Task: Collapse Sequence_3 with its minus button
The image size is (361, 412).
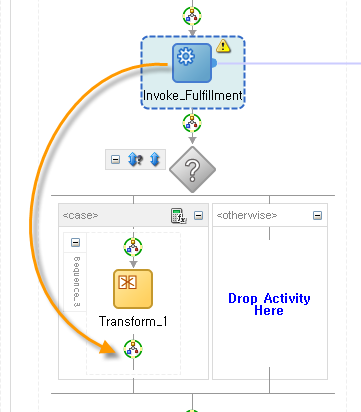Action: coord(75,242)
